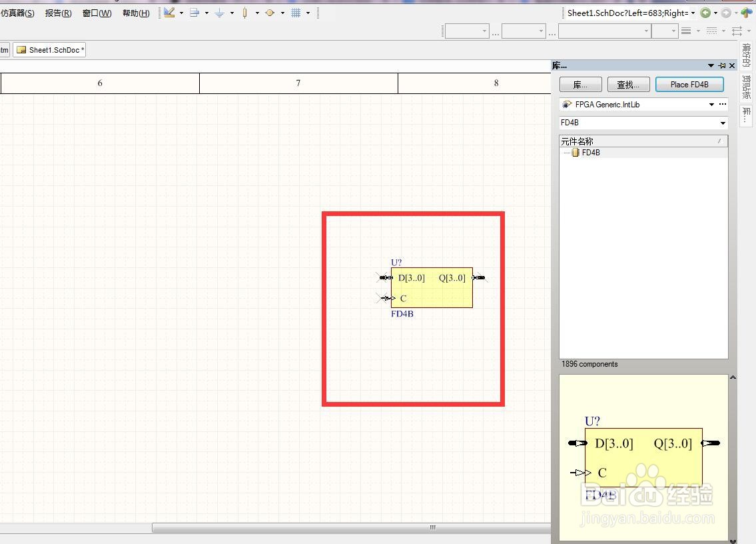Open the power sources dropdown arrow

[232, 13]
